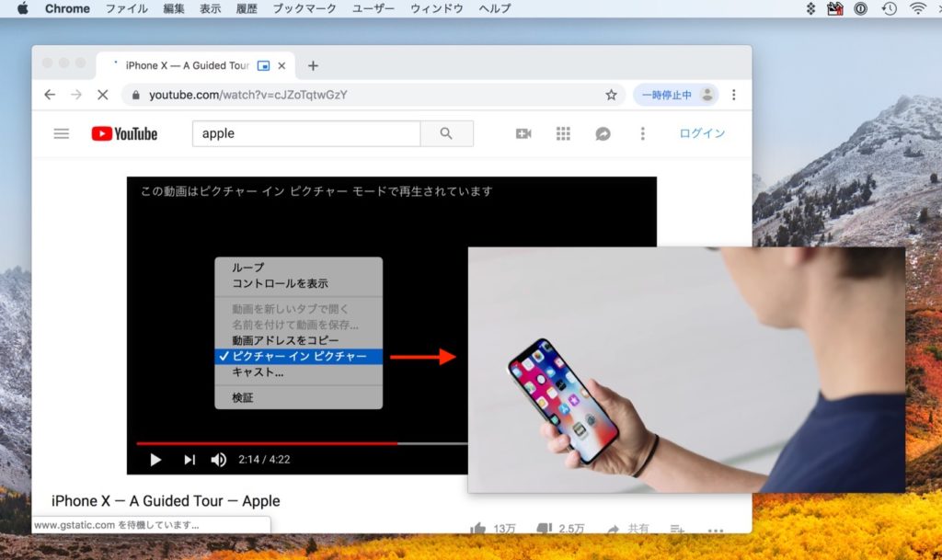The image size is (942, 560).
Task: Toggle mute using the speaker icon
Action: 221,460
